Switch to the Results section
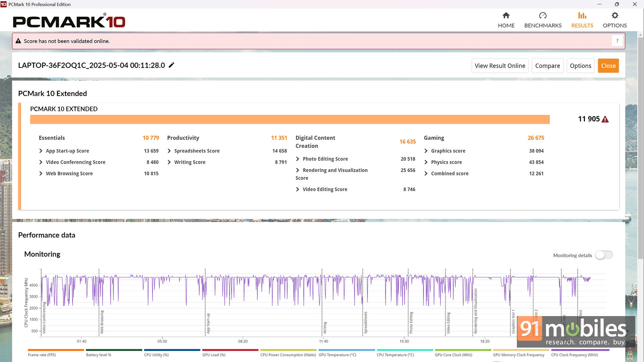Image resolution: width=644 pixels, height=362 pixels. pyautogui.click(x=582, y=20)
